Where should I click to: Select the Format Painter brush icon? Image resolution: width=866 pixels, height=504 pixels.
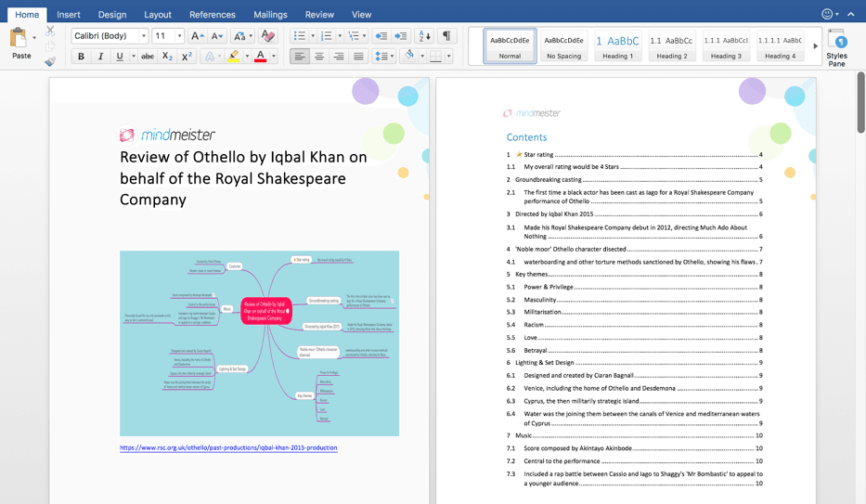pyautogui.click(x=50, y=61)
